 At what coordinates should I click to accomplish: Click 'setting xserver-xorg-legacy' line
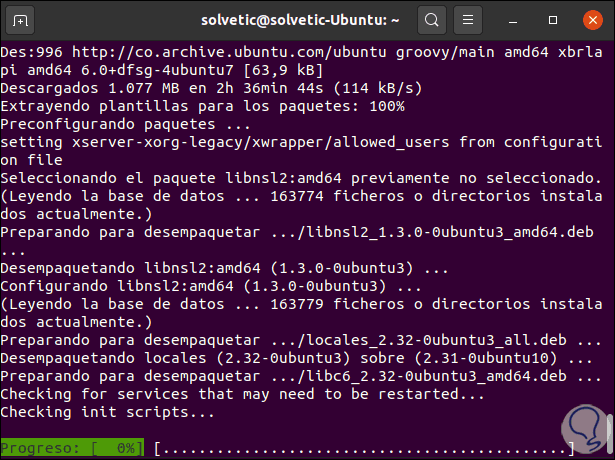pos(301,151)
